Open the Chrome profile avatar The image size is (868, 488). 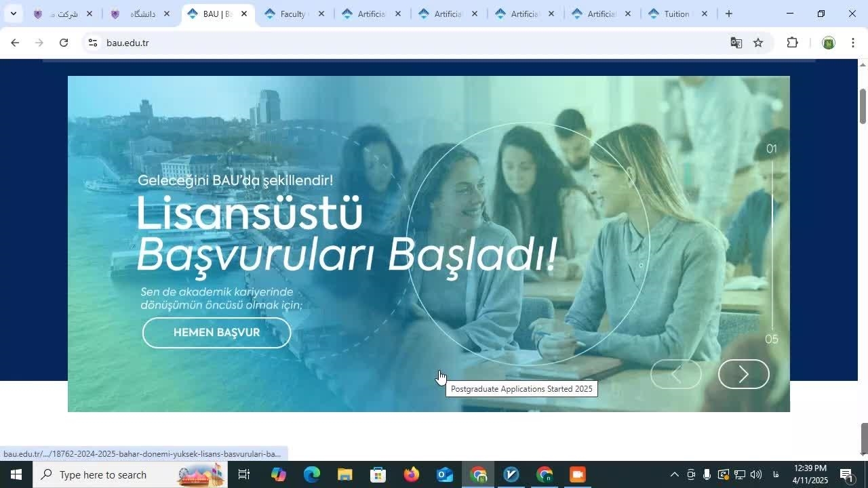click(x=828, y=43)
